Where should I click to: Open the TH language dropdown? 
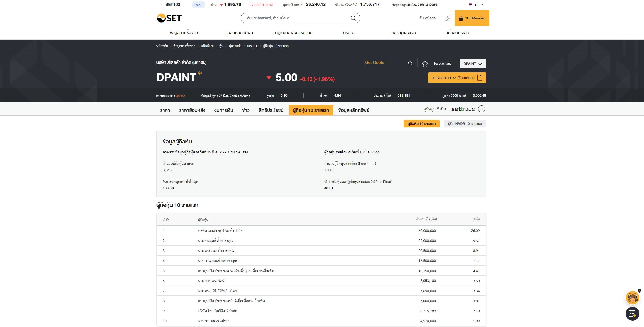pyautogui.click(x=476, y=5)
